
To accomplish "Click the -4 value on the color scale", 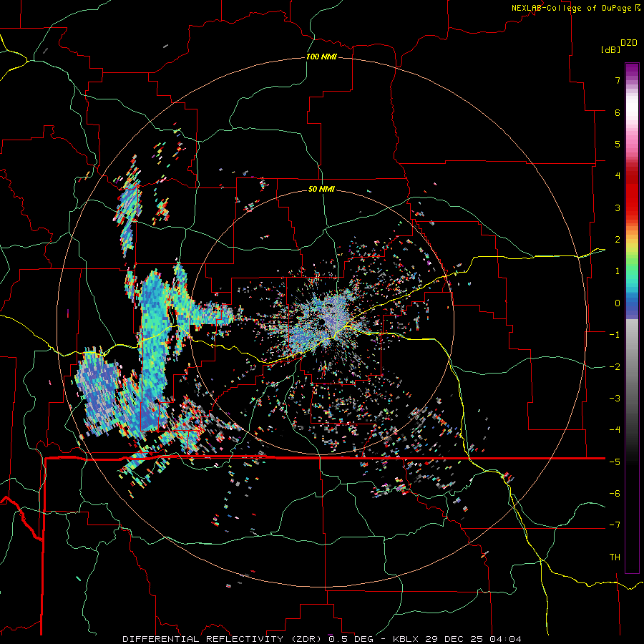I will click(615, 430).
